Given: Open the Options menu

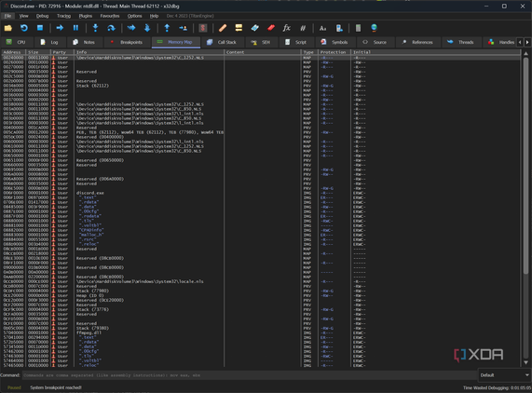Looking at the screenshot, I should [135, 16].
